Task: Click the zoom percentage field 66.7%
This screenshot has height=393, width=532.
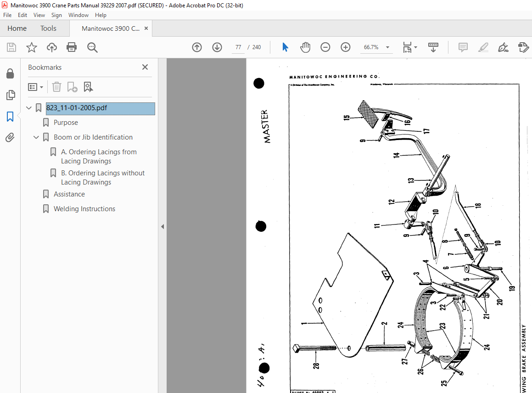Action: [x=371, y=47]
